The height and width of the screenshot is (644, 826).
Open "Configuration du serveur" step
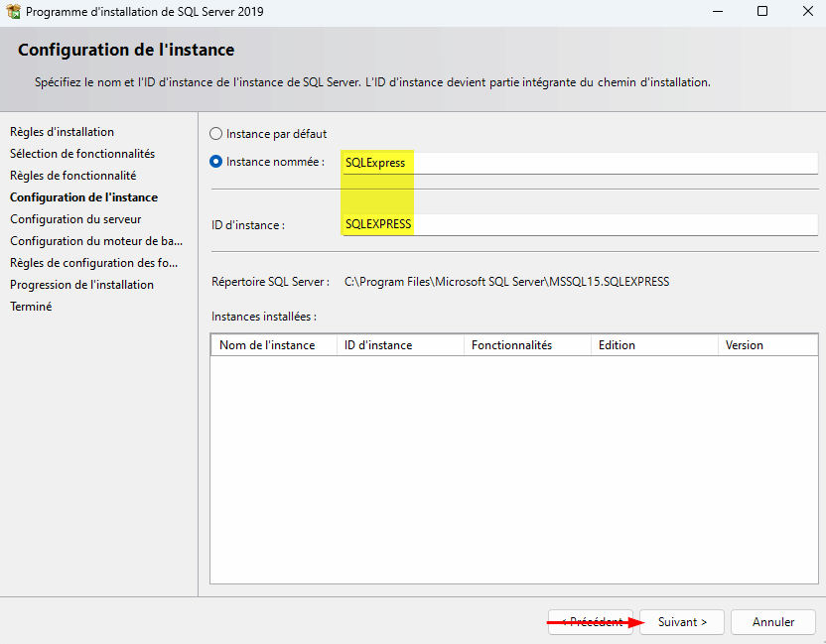point(75,219)
